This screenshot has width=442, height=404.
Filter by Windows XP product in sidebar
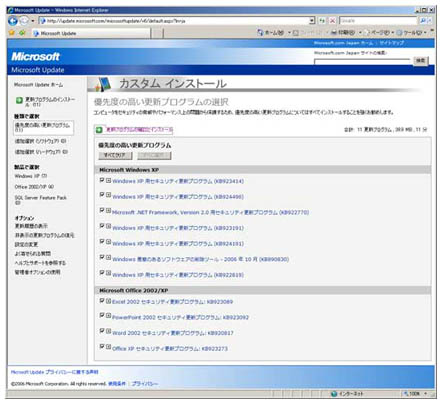click(31, 176)
